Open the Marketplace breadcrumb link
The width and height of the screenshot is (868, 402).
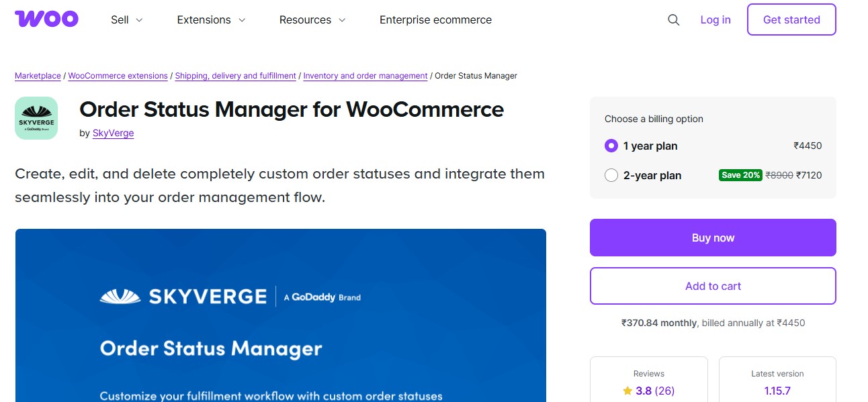(37, 75)
